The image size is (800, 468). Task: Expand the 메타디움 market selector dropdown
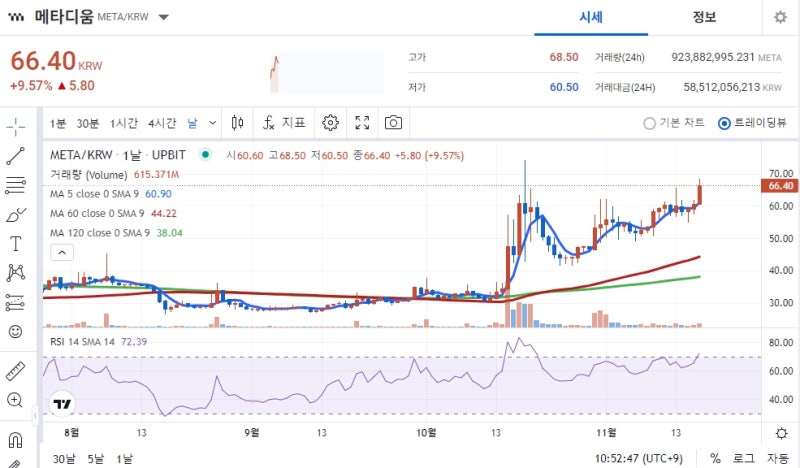[164, 17]
